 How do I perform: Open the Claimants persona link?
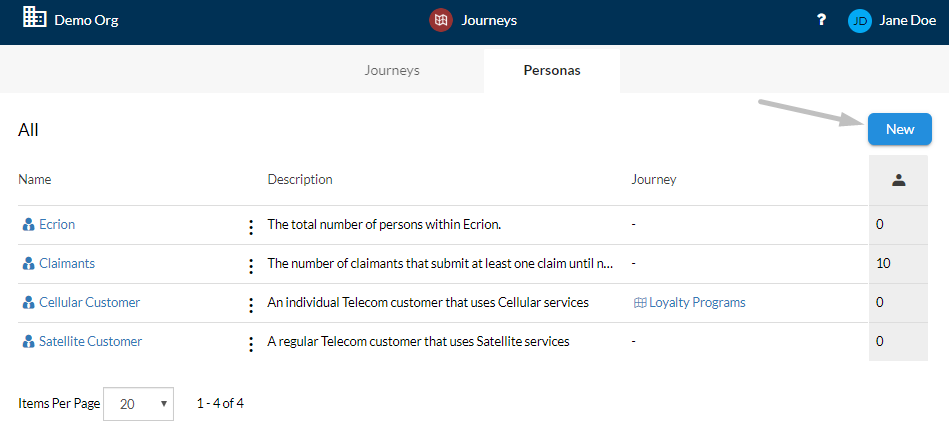pos(67,263)
